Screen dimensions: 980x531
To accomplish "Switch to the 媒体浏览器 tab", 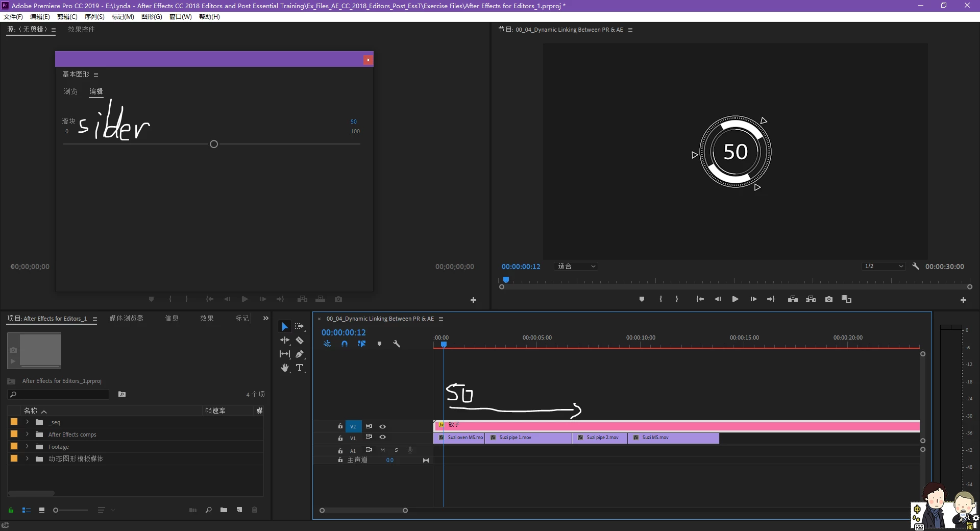I will pos(126,318).
